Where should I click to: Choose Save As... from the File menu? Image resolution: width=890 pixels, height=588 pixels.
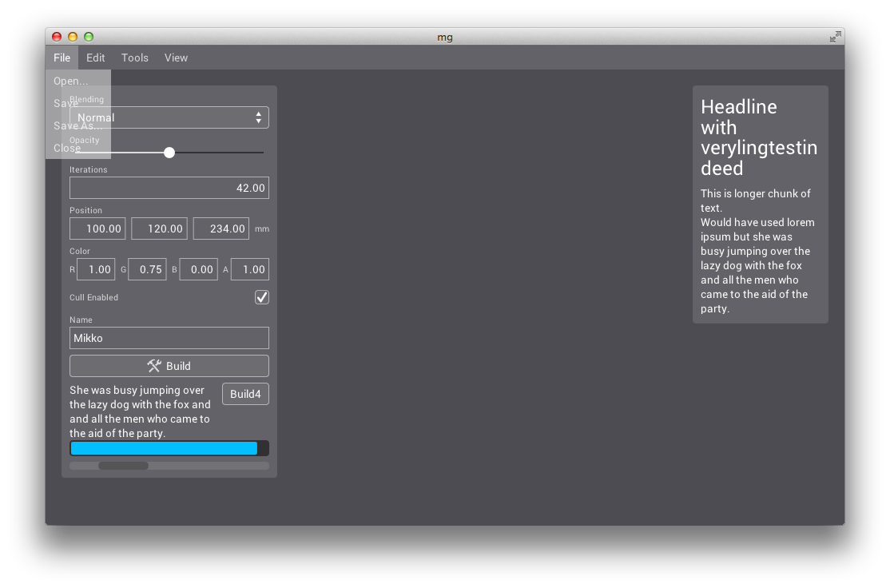77,125
